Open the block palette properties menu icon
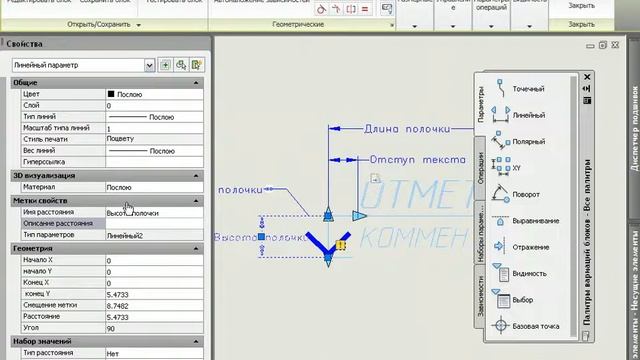Screen dimensions: 640x360 coord(587,100)
